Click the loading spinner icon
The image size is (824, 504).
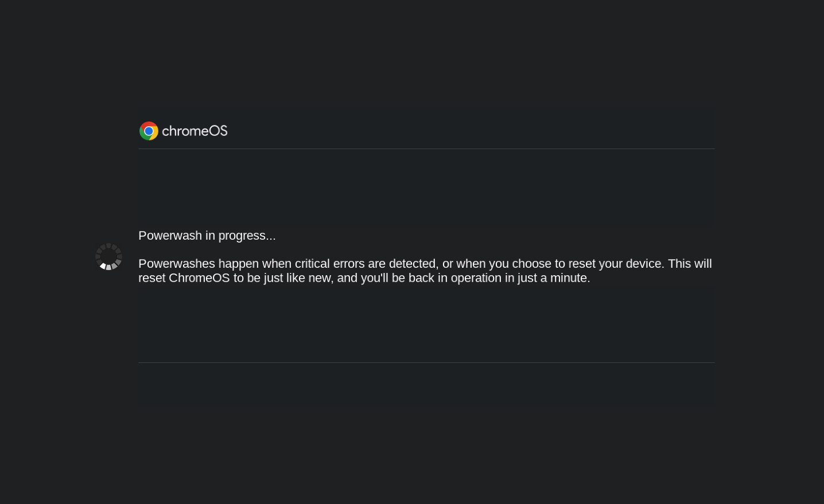pyautogui.click(x=108, y=257)
